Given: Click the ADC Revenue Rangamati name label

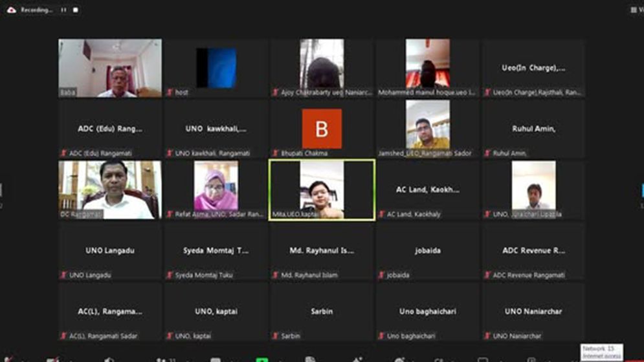Looking at the screenshot, I should click(528, 275).
